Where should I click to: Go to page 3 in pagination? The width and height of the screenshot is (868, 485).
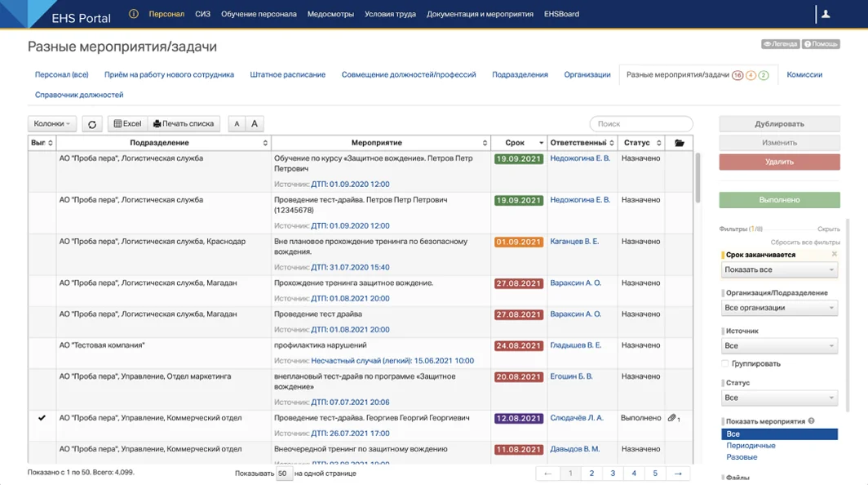(613, 474)
